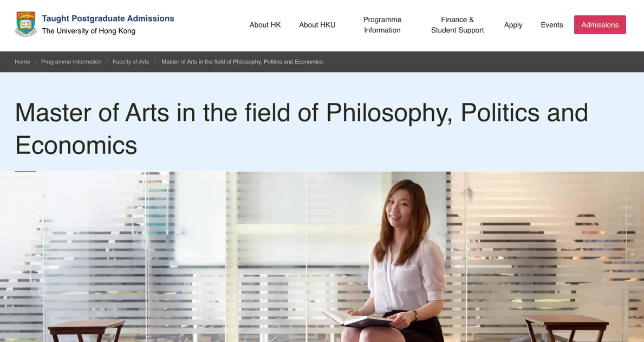
Task: Go to the Events menu item
Action: (x=551, y=25)
